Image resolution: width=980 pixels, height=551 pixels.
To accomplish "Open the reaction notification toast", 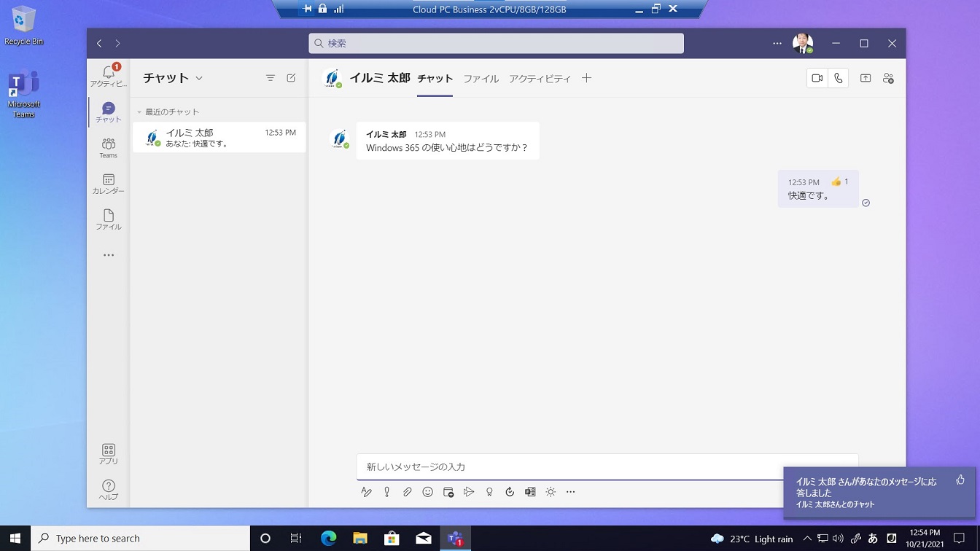I will point(879,493).
